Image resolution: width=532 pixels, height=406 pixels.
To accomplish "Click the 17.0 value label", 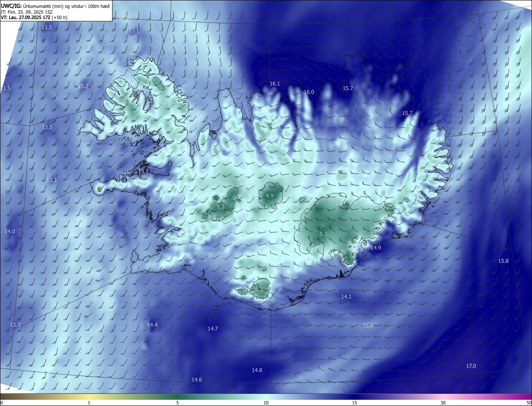I will (471, 366).
